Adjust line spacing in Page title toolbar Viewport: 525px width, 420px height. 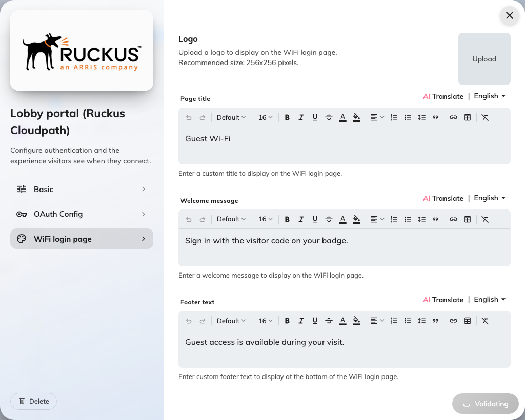click(x=421, y=117)
